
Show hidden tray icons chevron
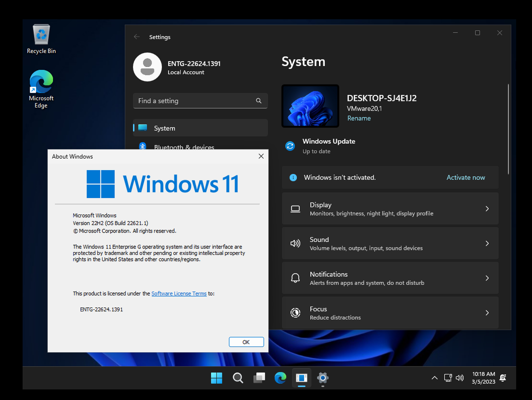click(x=434, y=378)
